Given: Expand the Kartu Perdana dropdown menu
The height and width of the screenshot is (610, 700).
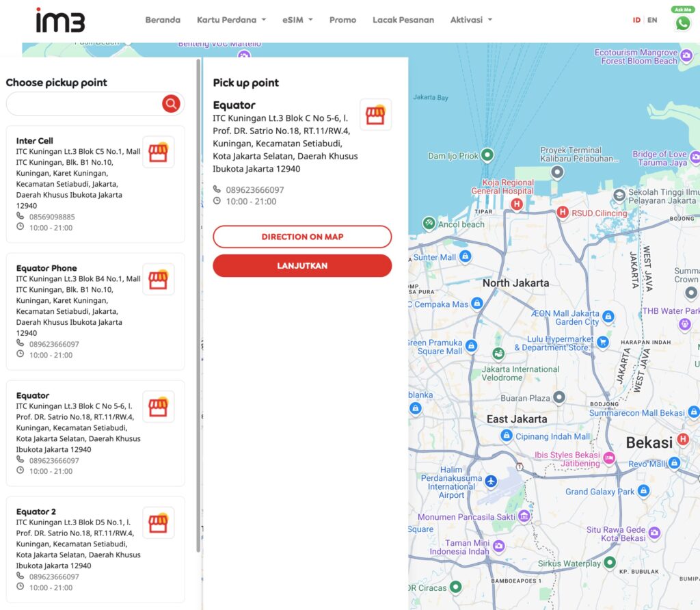Looking at the screenshot, I should click(231, 20).
